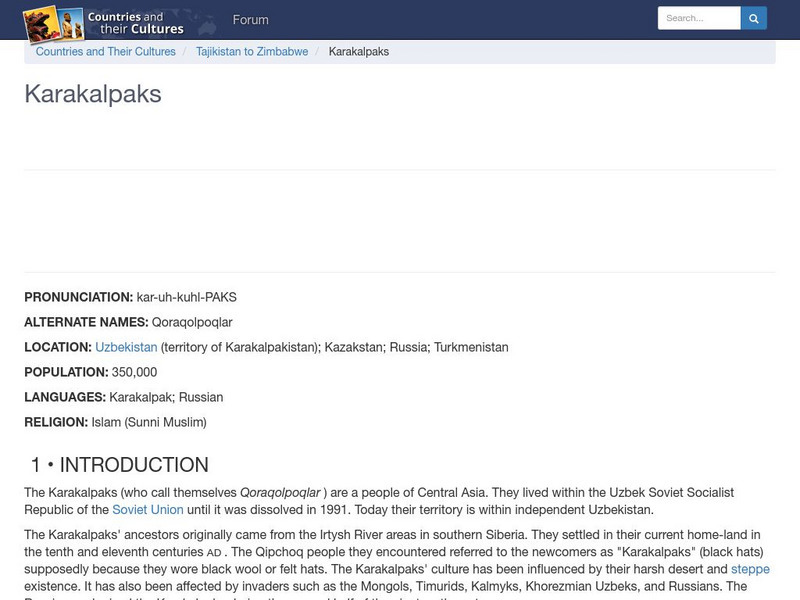The height and width of the screenshot is (600, 800).
Task: Click the 1 • INTRODUCTION heading
Action: pyautogui.click(x=119, y=465)
